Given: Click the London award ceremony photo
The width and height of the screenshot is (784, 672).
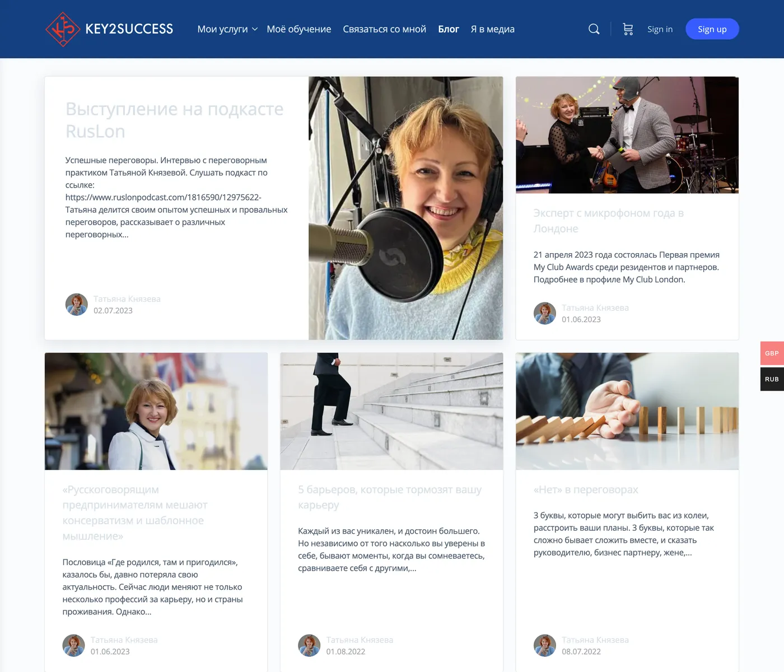Looking at the screenshot, I should pyautogui.click(x=627, y=135).
